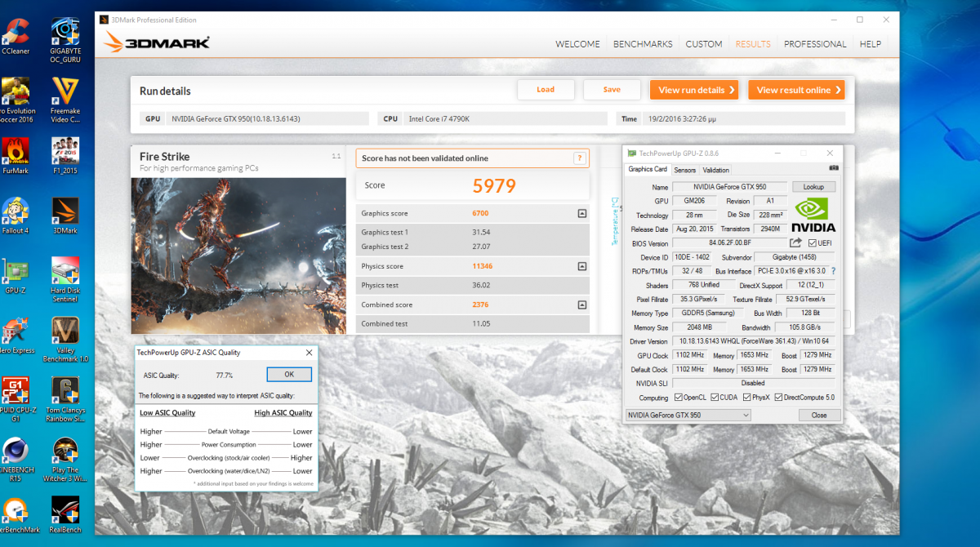Open the Fallout 4 desktop shortcut

pyautogui.click(x=16, y=216)
